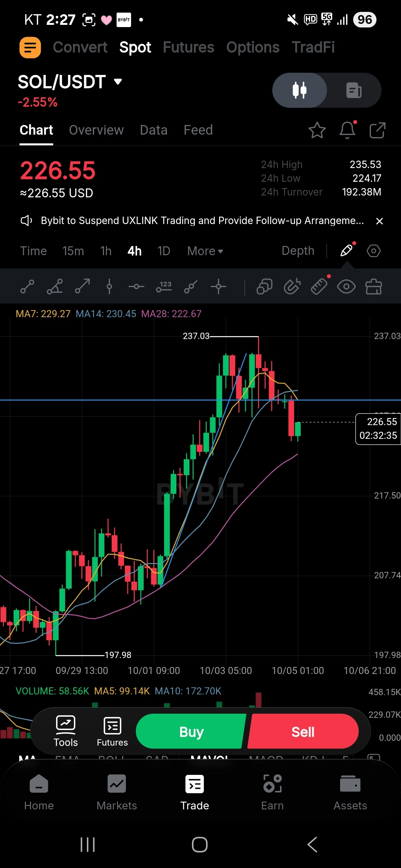401x868 pixels.
Task: Open the orange Bybit menu icon
Action: coord(30,47)
